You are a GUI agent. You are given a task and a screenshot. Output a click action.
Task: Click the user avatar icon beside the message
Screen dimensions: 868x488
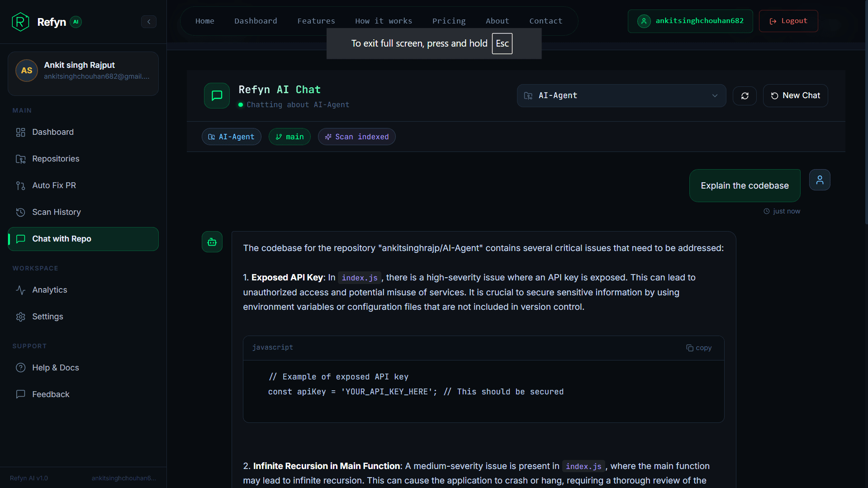[819, 180]
